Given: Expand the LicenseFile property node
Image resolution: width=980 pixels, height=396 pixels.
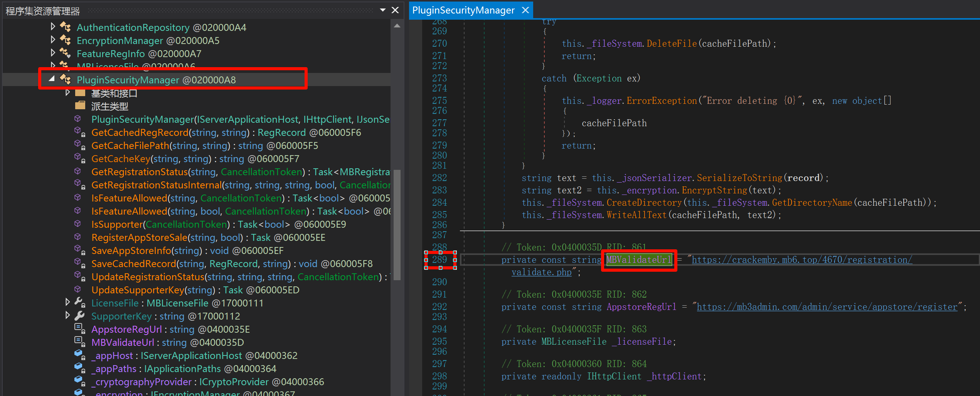Looking at the screenshot, I should (67, 302).
